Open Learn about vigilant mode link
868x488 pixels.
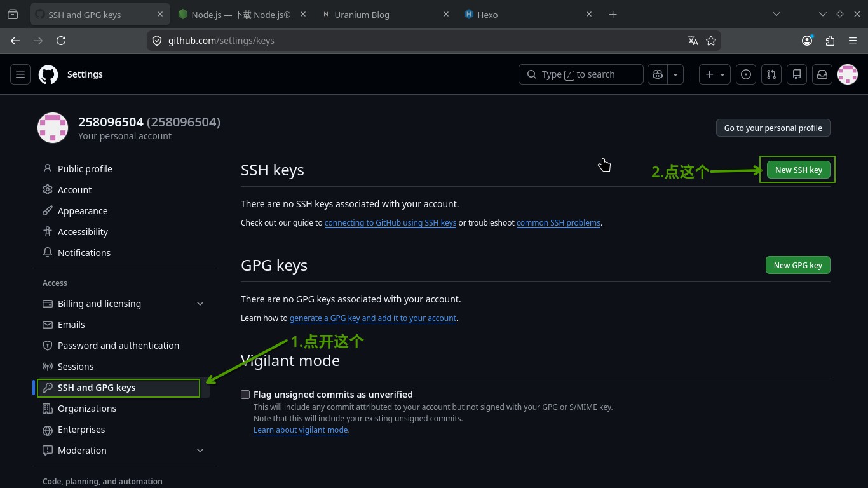pos(301,430)
